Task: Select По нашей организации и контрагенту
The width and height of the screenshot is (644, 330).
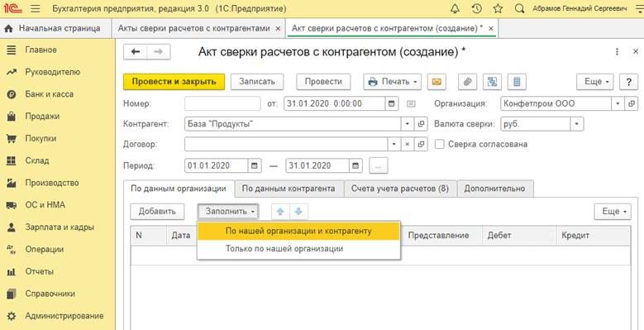Action: [x=298, y=232]
